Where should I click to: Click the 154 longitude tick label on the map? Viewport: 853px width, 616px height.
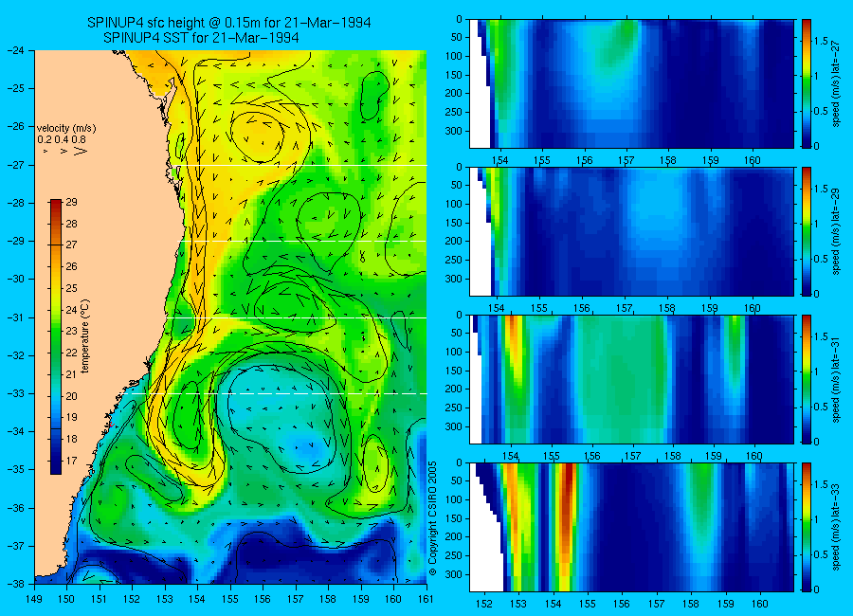(197, 599)
